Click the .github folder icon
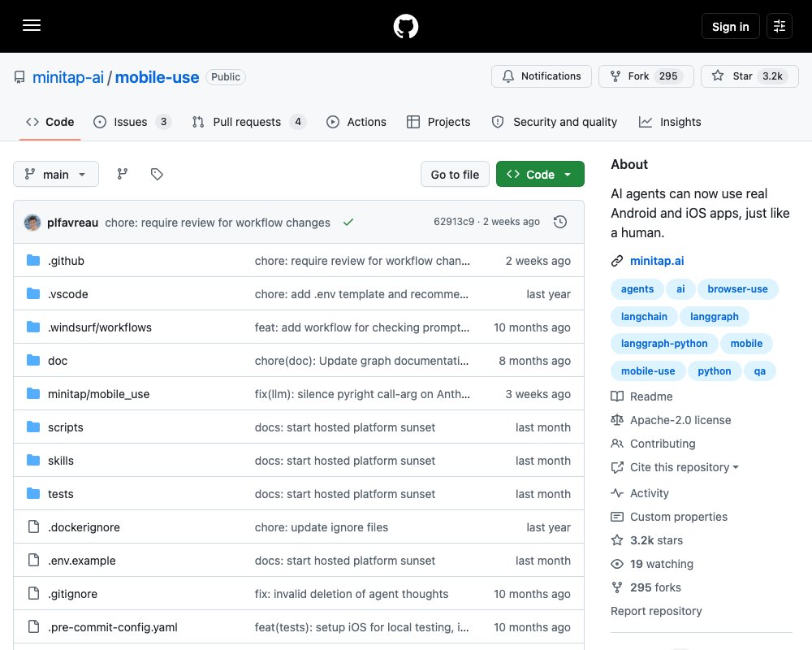812x650 pixels. 33,260
